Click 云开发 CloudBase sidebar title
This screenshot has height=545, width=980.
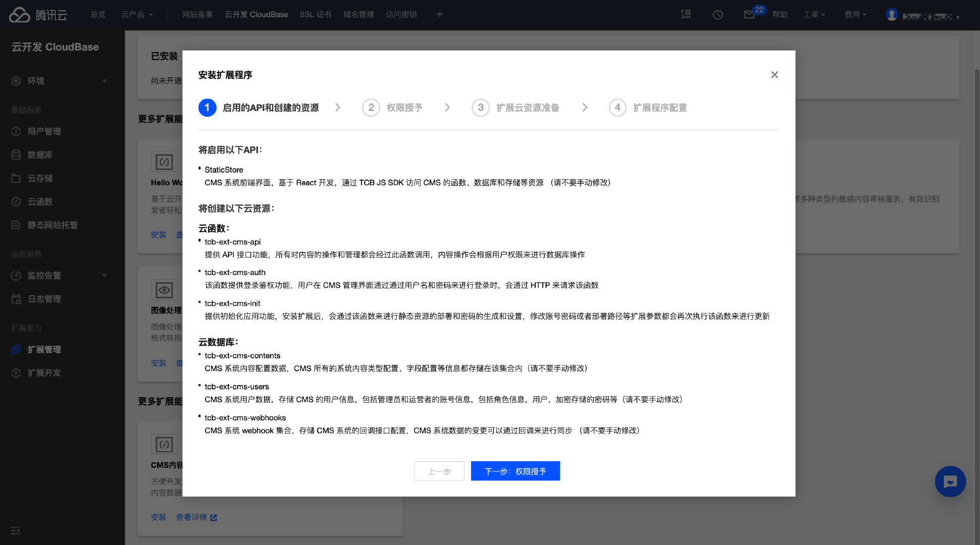pos(55,47)
